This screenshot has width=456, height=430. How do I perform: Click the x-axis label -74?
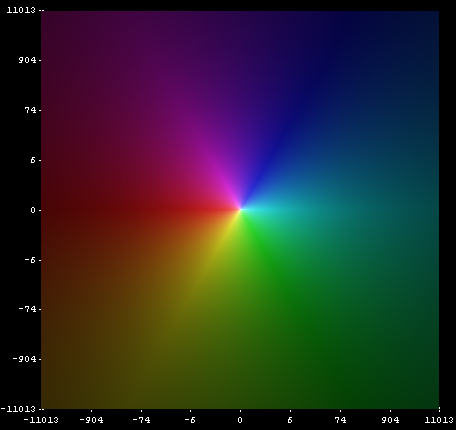[141, 420]
